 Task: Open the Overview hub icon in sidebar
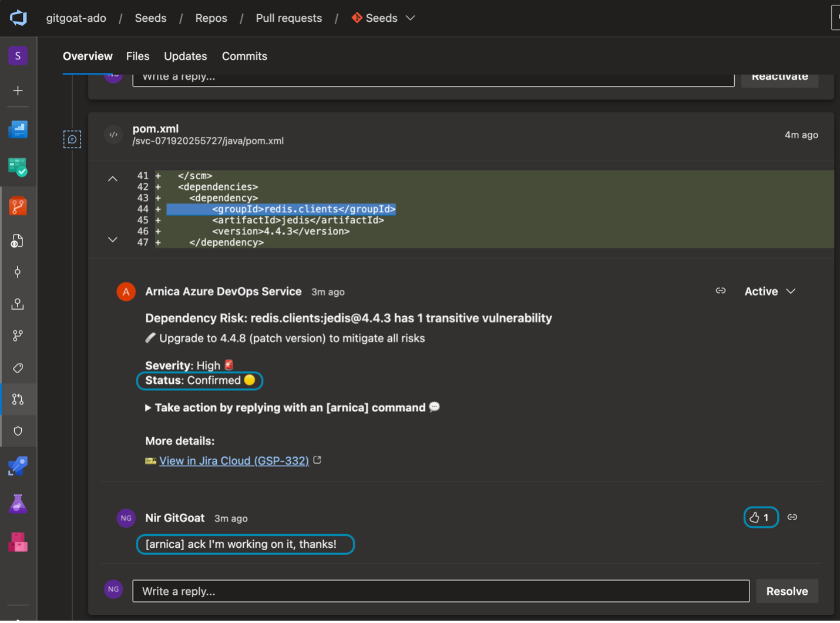(18, 129)
